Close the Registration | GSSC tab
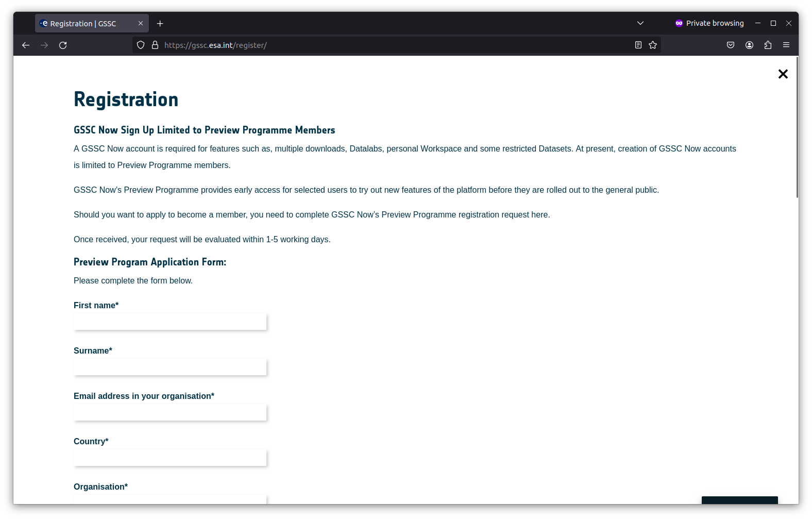 [x=141, y=23]
